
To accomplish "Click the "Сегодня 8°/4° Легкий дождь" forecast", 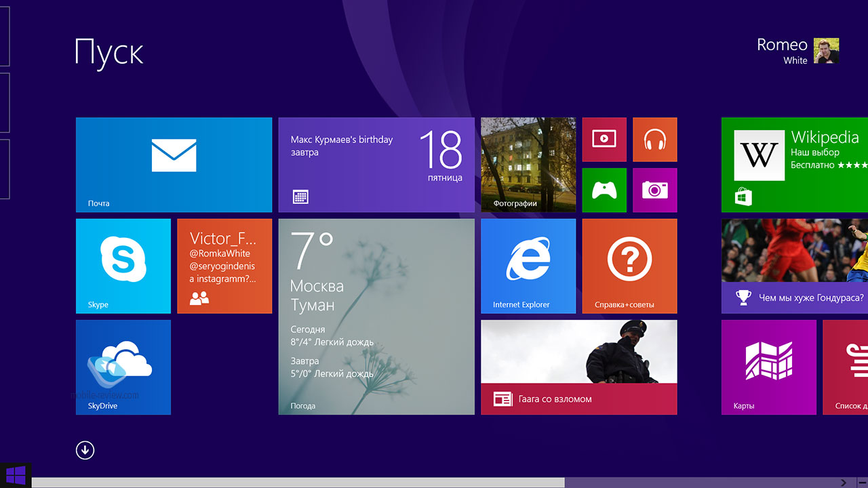I will [x=332, y=335].
